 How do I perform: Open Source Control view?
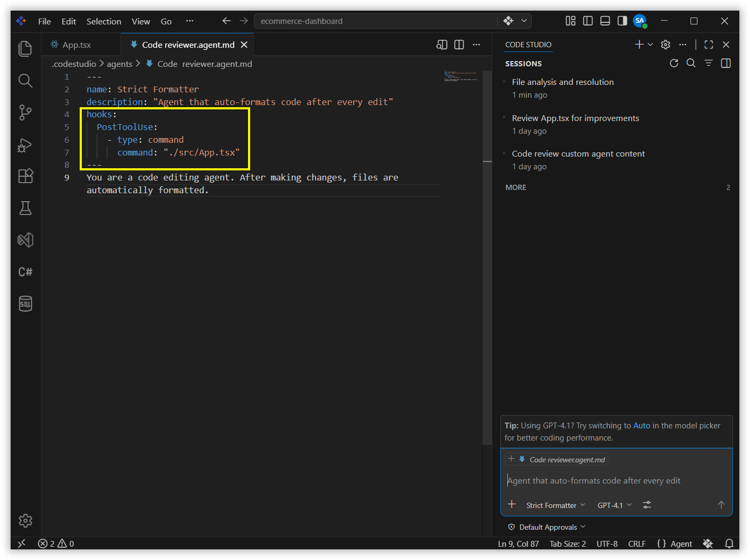click(25, 113)
